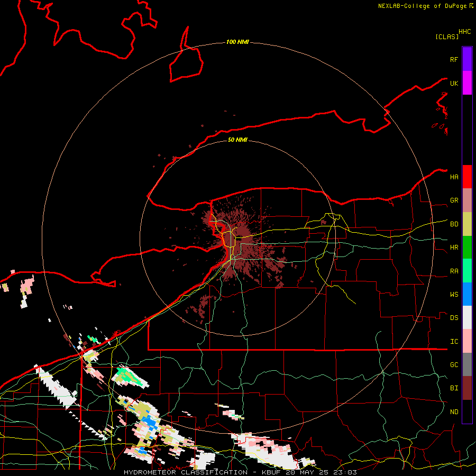The width and height of the screenshot is (476, 476).
Task: Click the ND legend label
Action: coord(454,412)
